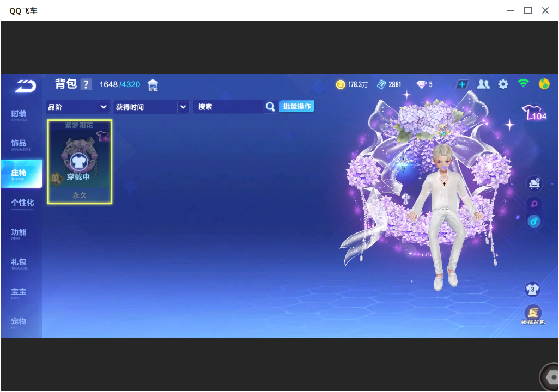Click the 1648/4320 capacity counter
Image resolution: width=559 pixels, height=392 pixels.
point(120,84)
